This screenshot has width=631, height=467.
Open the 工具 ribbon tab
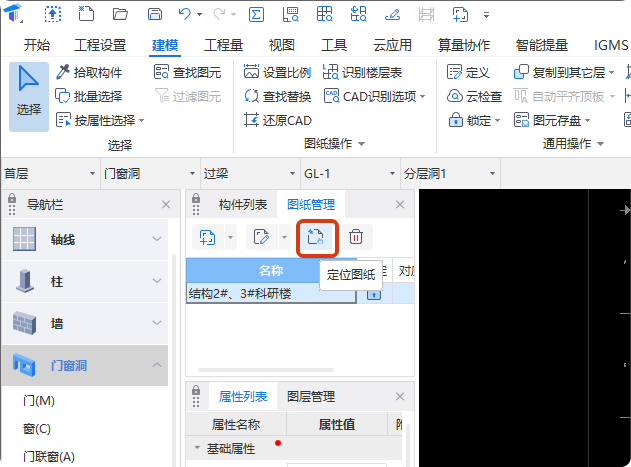(334, 45)
